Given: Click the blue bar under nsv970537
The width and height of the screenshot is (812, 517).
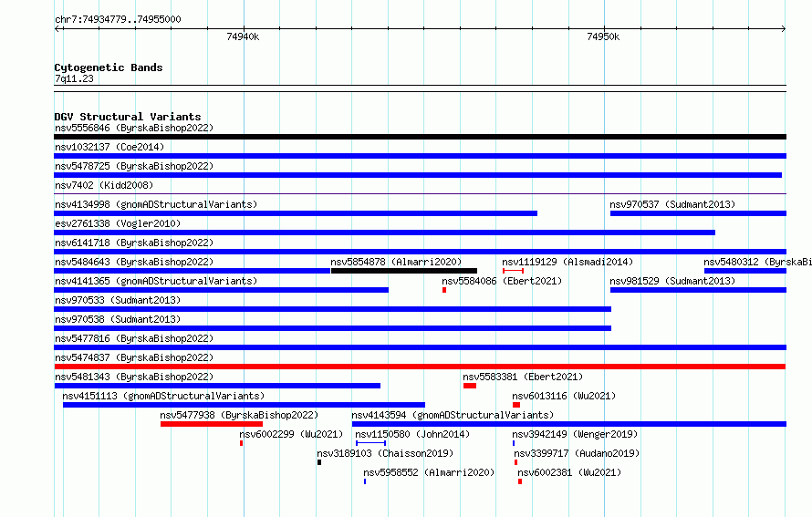Looking at the screenshot, I should point(698,213).
